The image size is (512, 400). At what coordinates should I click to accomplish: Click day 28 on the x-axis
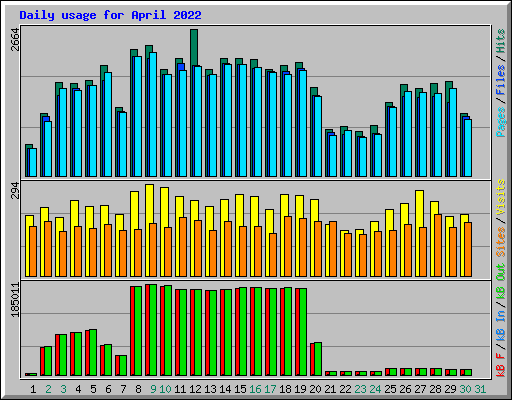(x=435, y=389)
